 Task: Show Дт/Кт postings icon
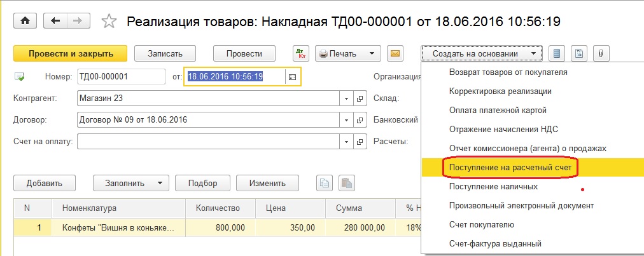[300, 53]
